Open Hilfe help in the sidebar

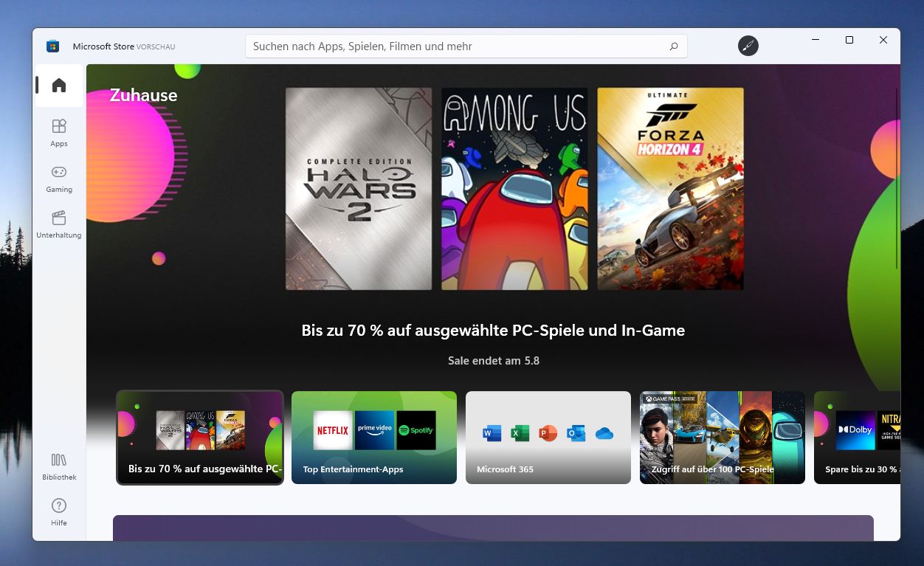coord(59,511)
